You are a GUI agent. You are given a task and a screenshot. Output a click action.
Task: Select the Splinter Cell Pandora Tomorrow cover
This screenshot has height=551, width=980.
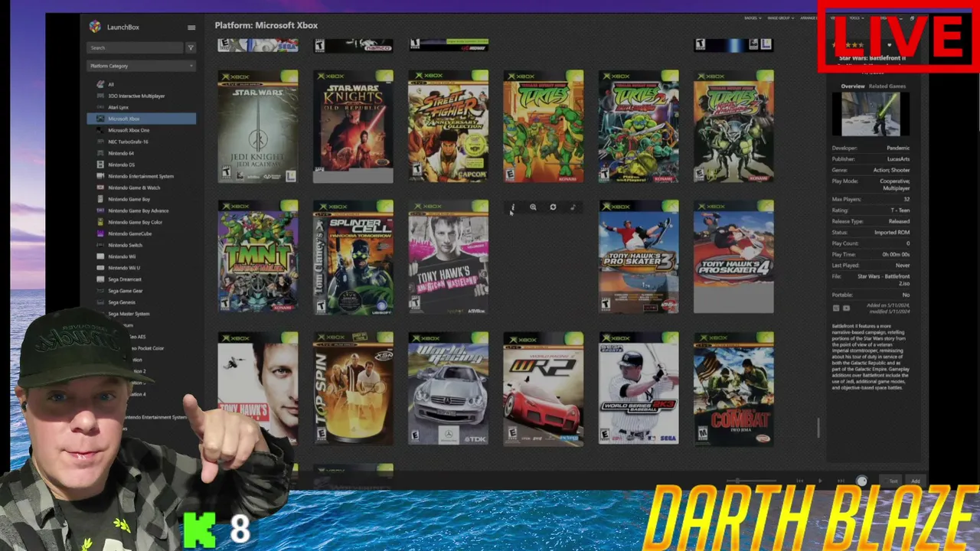(x=353, y=257)
